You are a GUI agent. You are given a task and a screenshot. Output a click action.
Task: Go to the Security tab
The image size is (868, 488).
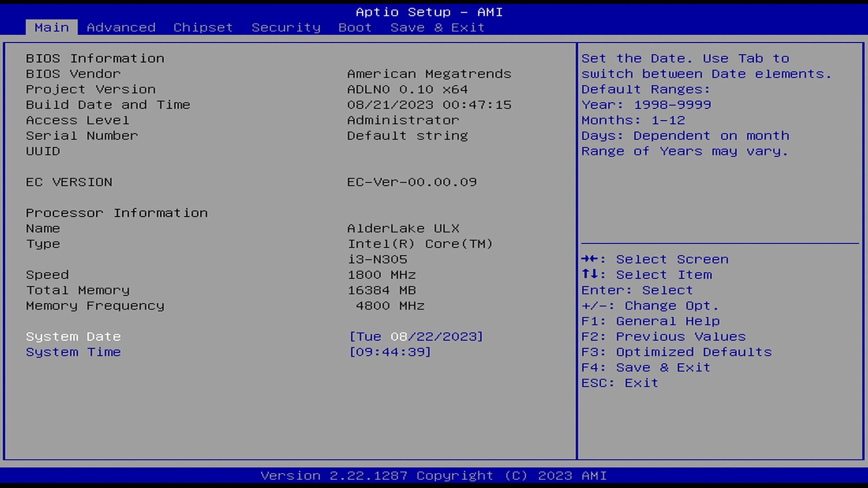(286, 28)
